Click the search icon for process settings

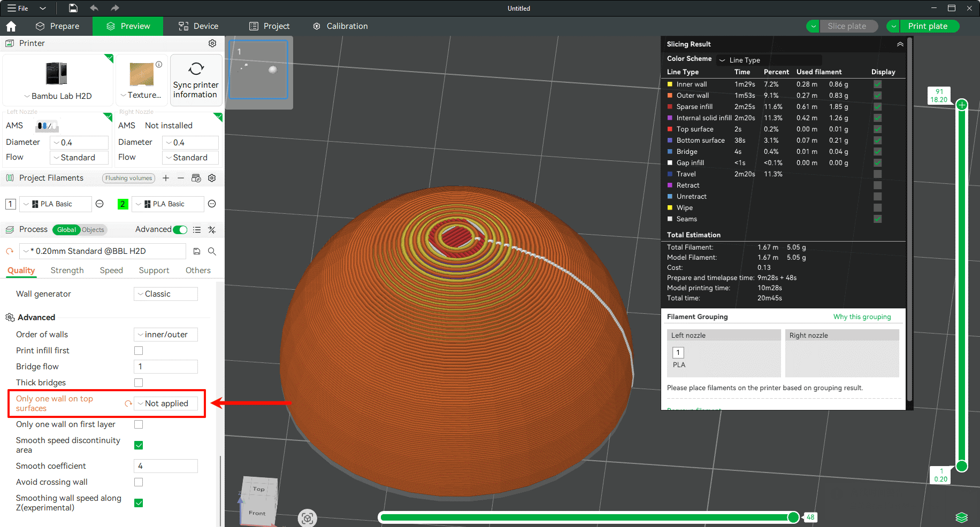click(x=212, y=251)
